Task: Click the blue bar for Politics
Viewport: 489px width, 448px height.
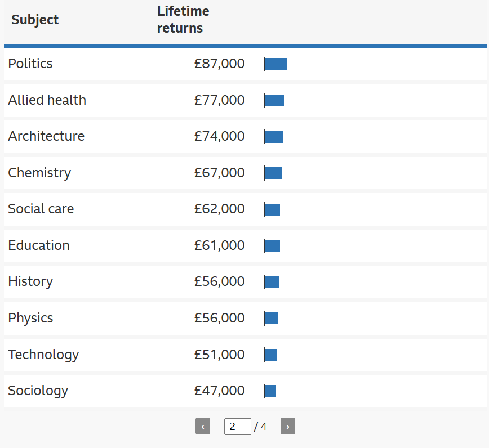Action: point(275,64)
